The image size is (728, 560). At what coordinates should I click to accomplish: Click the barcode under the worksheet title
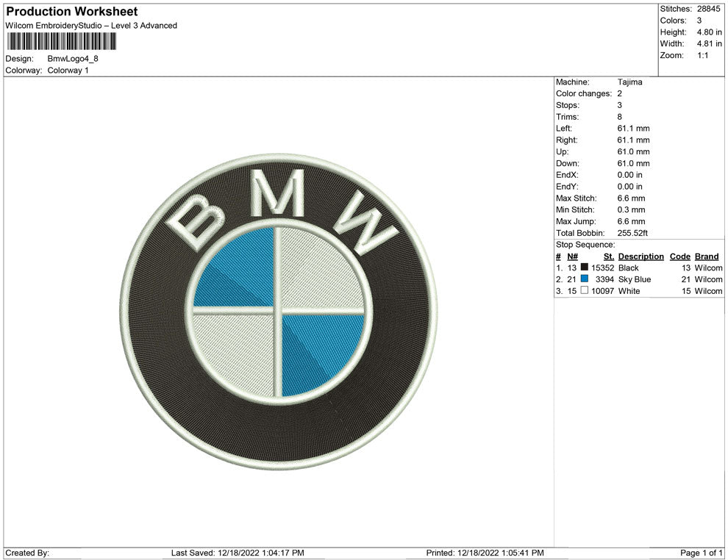pyautogui.click(x=61, y=41)
